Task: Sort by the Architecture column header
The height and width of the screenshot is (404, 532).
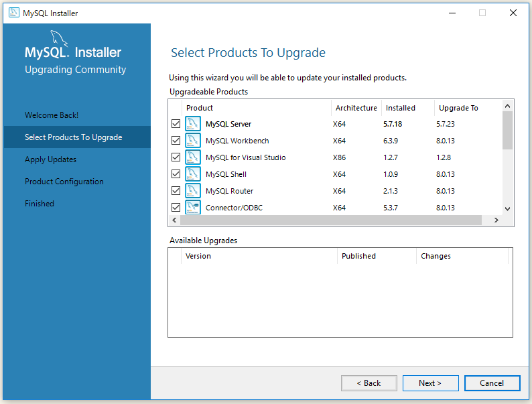Action: (356, 108)
